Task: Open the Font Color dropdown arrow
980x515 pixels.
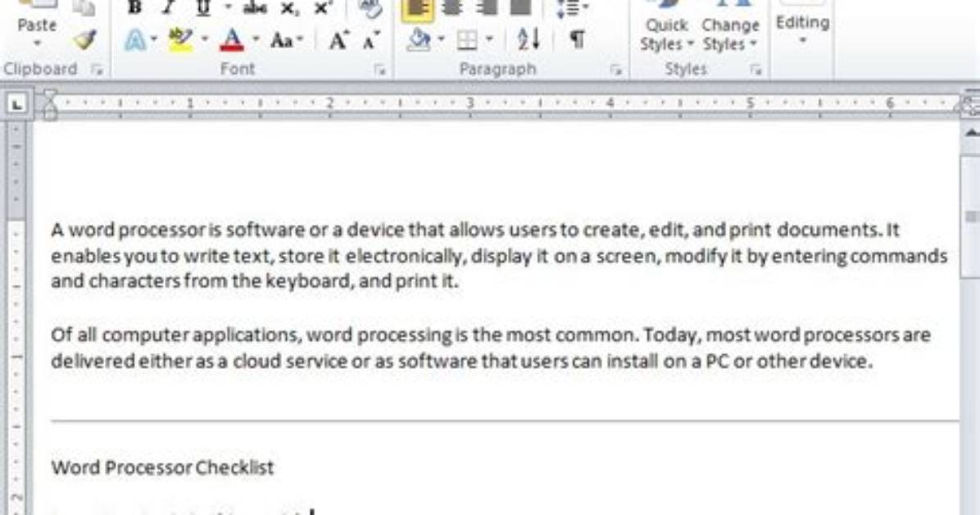Action: (x=255, y=39)
